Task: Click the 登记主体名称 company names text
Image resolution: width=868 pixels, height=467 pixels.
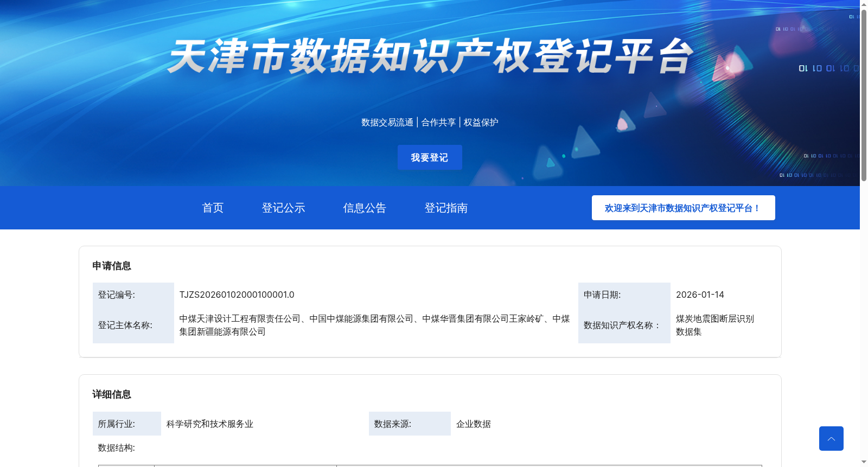Action: pos(375,325)
